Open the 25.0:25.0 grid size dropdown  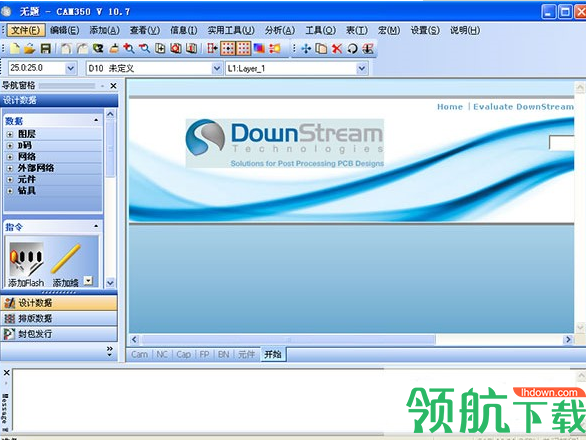(x=70, y=68)
